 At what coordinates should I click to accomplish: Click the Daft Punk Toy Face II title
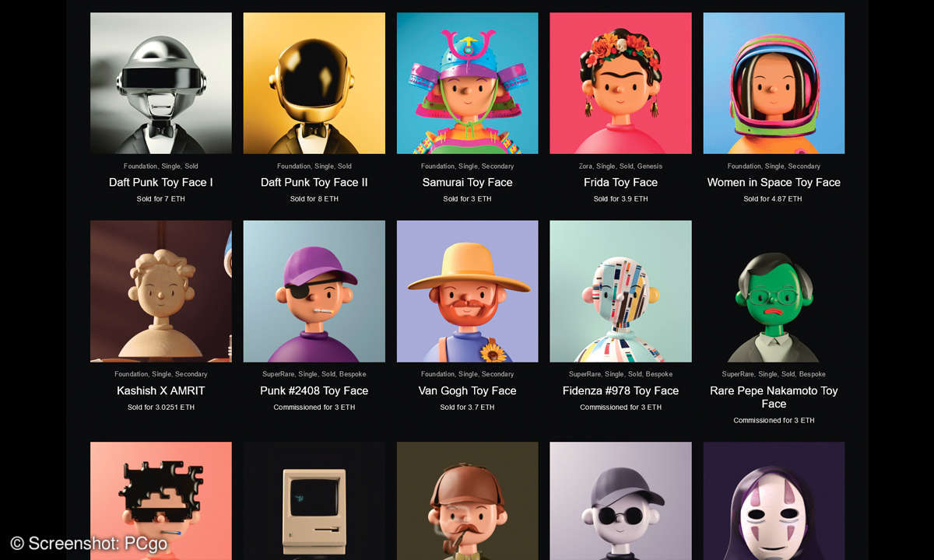coord(314,183)
